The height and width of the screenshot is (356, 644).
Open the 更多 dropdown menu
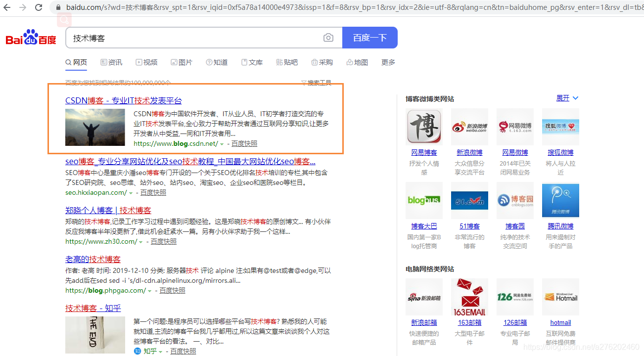click(x=388, y=62)
